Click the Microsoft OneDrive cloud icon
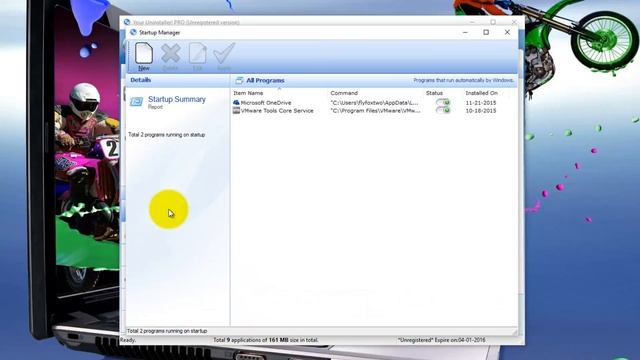Screen dimensions: 640x360 pos(236,103)
